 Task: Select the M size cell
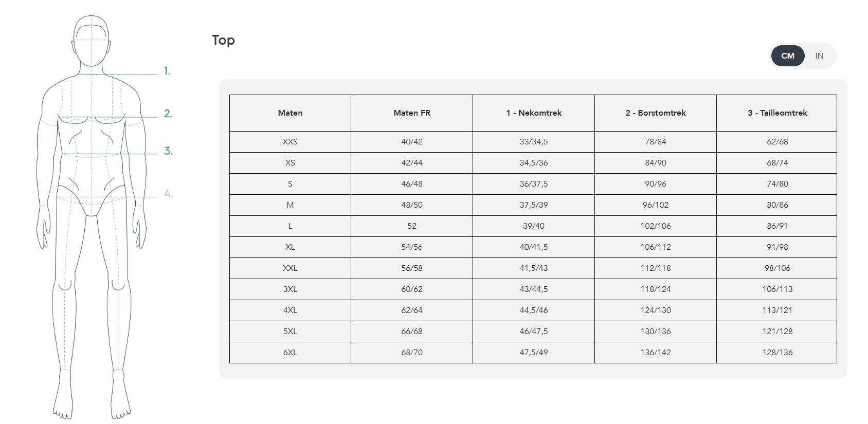[x=290, y=205]
